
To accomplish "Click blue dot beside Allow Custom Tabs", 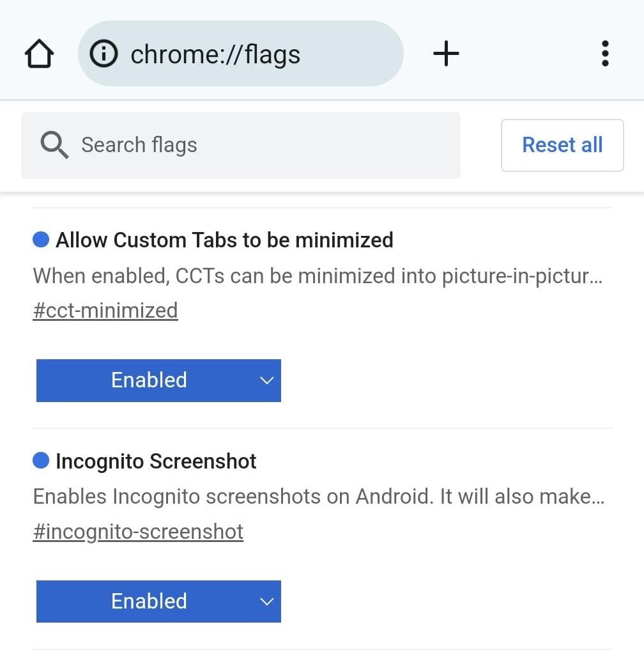I will click(41, 240).
